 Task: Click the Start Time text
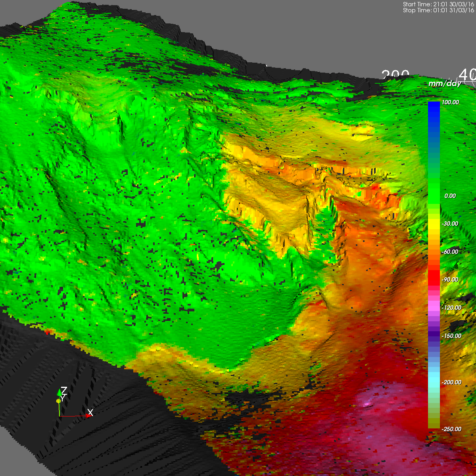click(438, 4)
